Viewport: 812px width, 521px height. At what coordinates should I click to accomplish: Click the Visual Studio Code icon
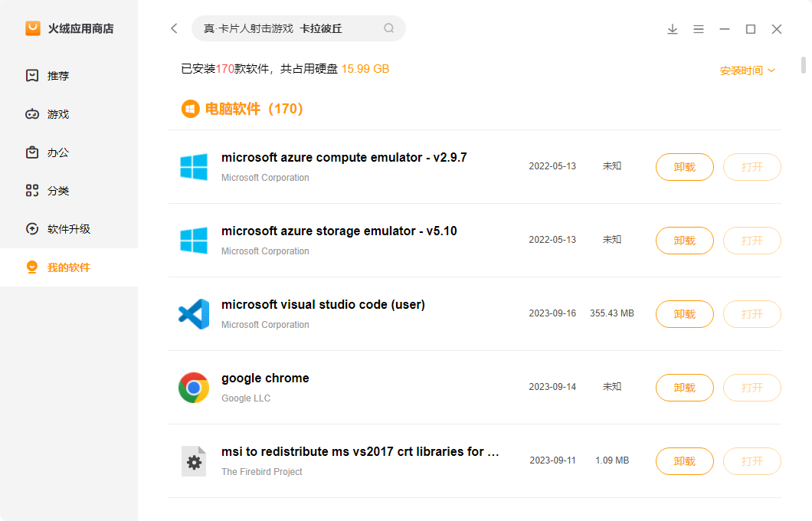194,314
